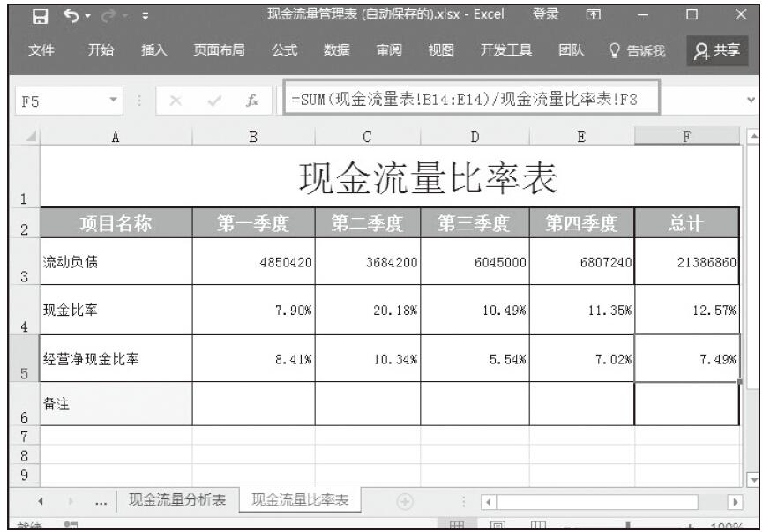Switch to 现金流量分析表 sheet tab
The image size is (763, 532).
177,501
